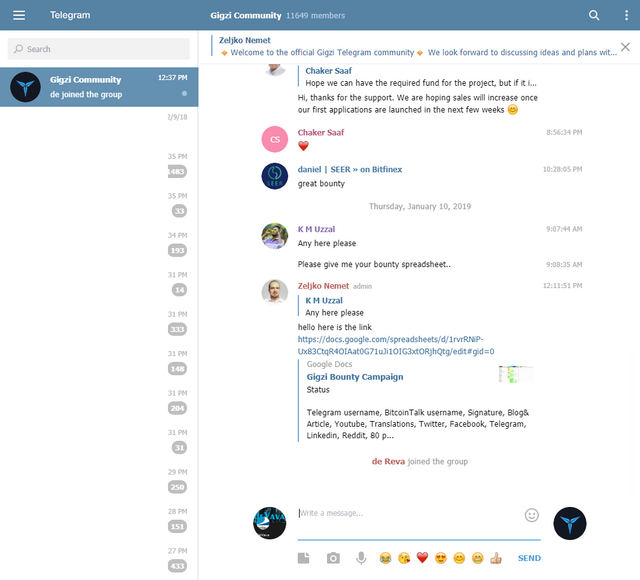Click the Telegram title in header
Screen dimensions: 640x580
coord(70,15)
